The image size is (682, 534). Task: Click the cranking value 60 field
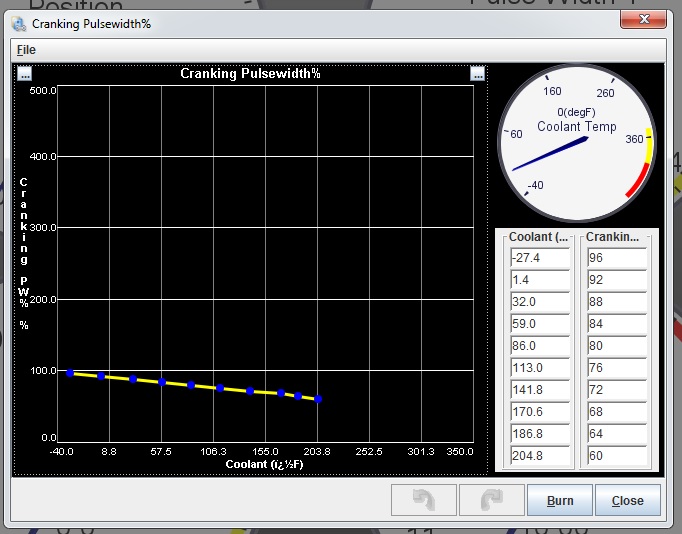coord(616,458)
